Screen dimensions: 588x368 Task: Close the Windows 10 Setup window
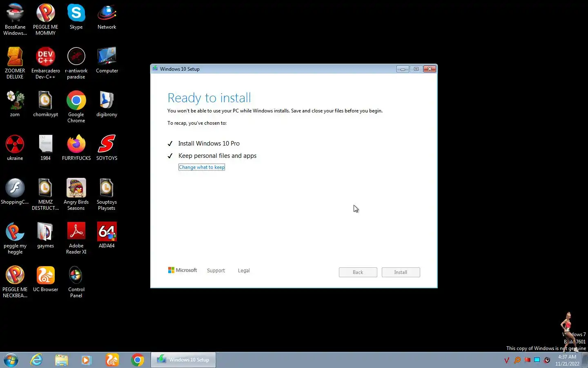(430, 69)
